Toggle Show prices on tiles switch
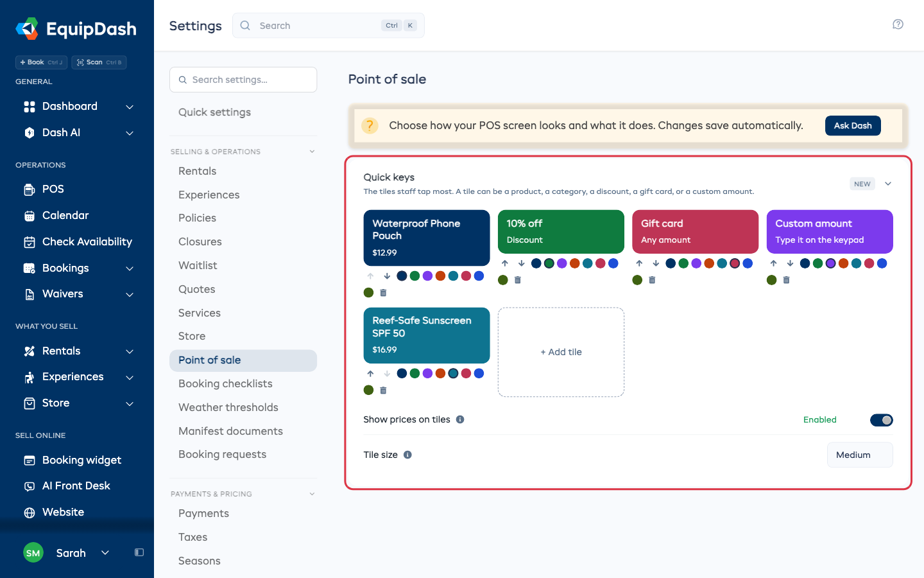924x578 pixels. pyautogui.click(x=882, y=420)
